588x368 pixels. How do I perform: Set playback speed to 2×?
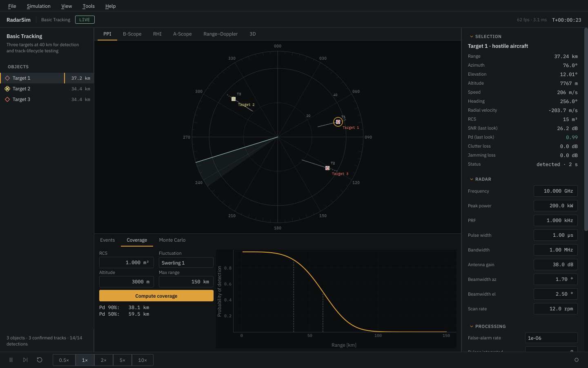pyautogui.click(x=104, y=360)
